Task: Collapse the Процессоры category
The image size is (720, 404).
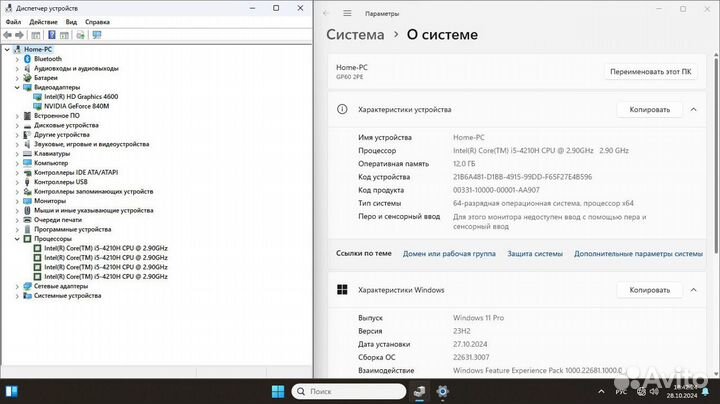Action: [x=17, y=239]
